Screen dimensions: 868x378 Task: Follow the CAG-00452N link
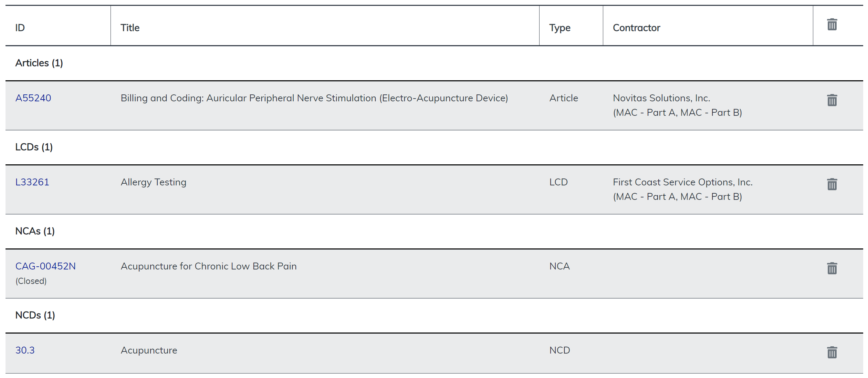click(x=45, y=266)
